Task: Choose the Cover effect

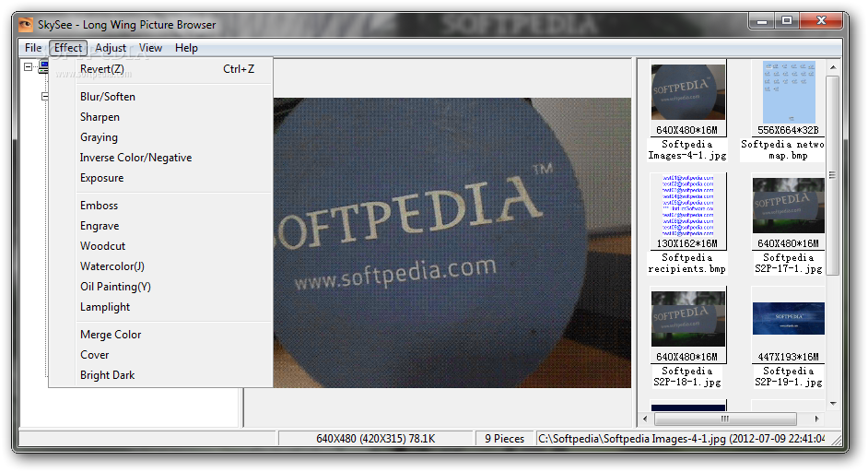Action: (x=160, y=355)
